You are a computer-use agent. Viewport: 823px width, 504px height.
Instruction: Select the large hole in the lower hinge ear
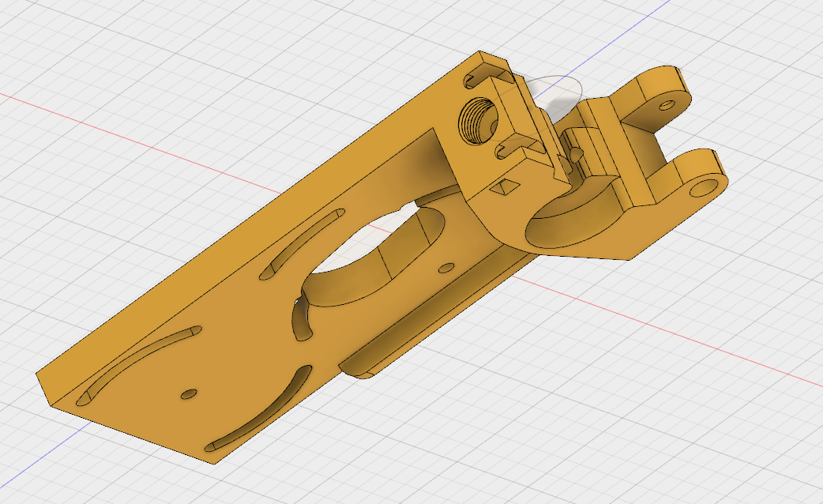705,187
